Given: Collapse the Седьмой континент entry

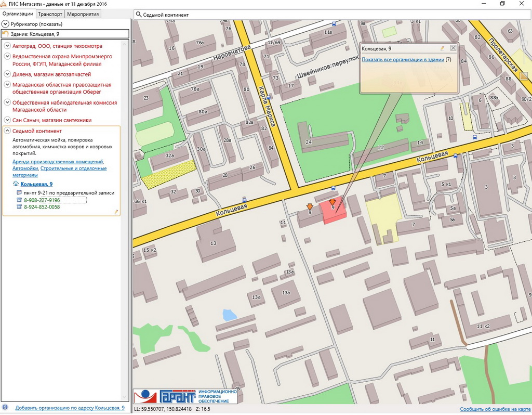Looking at the screenshot, I should pyautogui.click(x=7, y=131).
